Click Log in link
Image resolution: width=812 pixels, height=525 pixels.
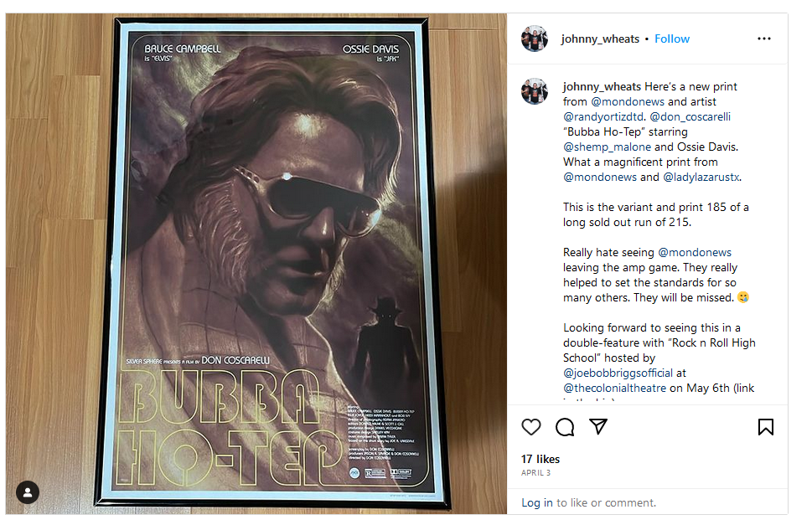[x=537, y=502]
